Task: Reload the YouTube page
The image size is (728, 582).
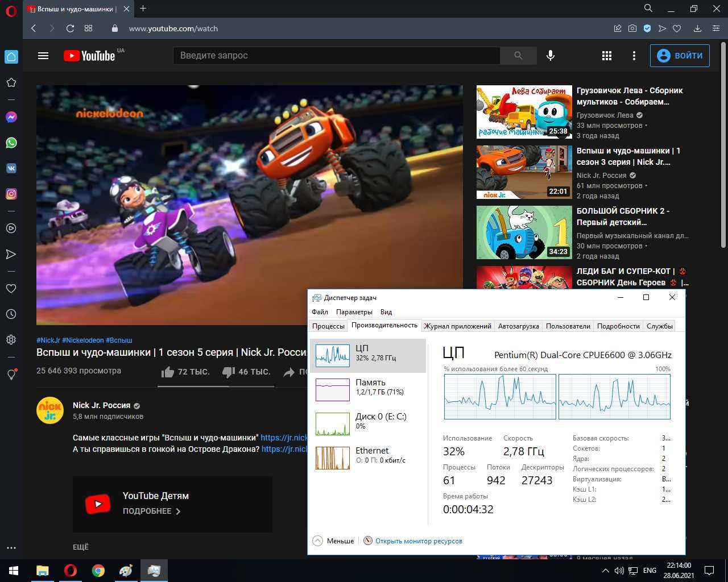Action: [70, 28]
